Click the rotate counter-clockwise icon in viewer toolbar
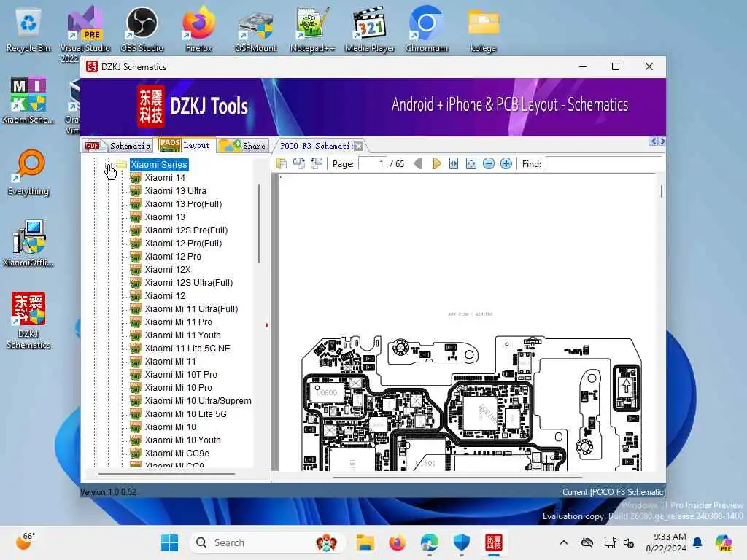 click(317, 164)
